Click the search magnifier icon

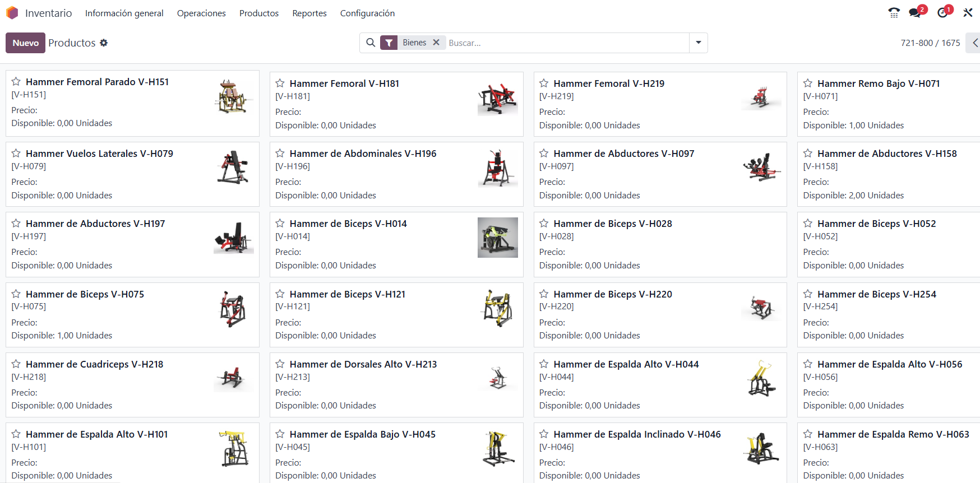[x=371, y=43]
